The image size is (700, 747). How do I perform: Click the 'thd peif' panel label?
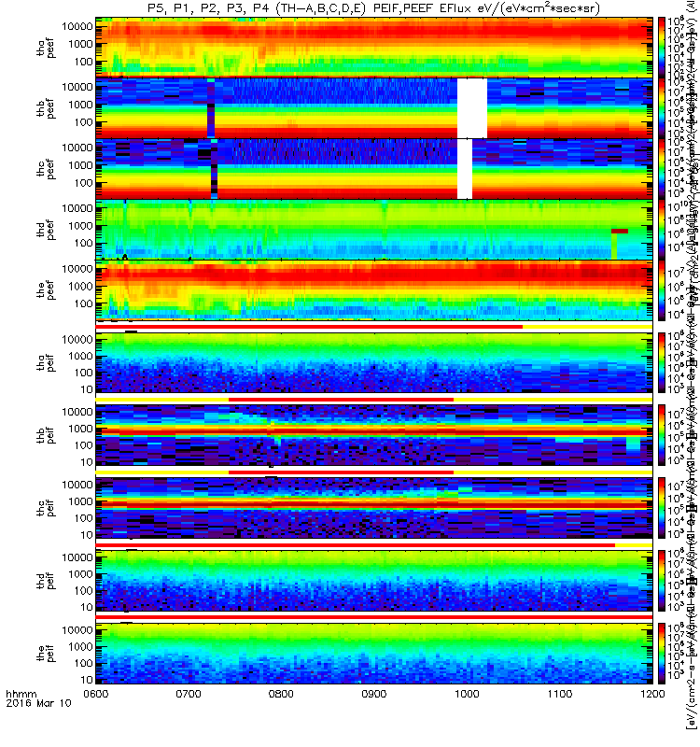coord(46,581)
